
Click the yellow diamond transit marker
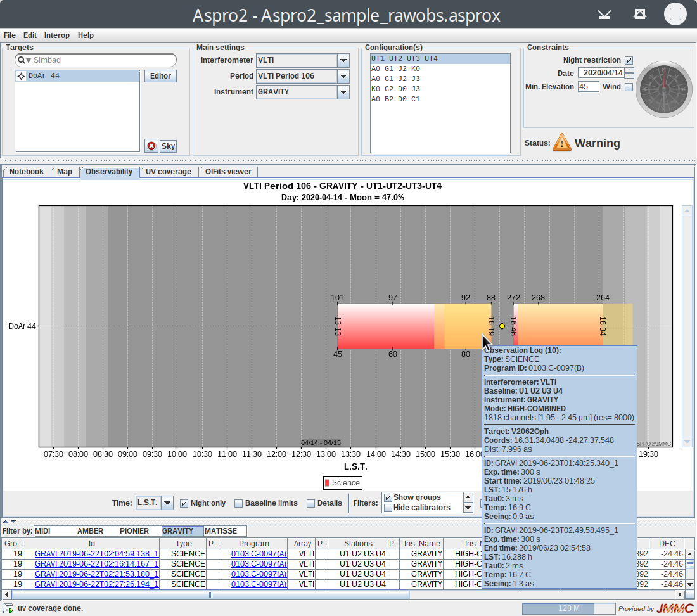[502, 326]
